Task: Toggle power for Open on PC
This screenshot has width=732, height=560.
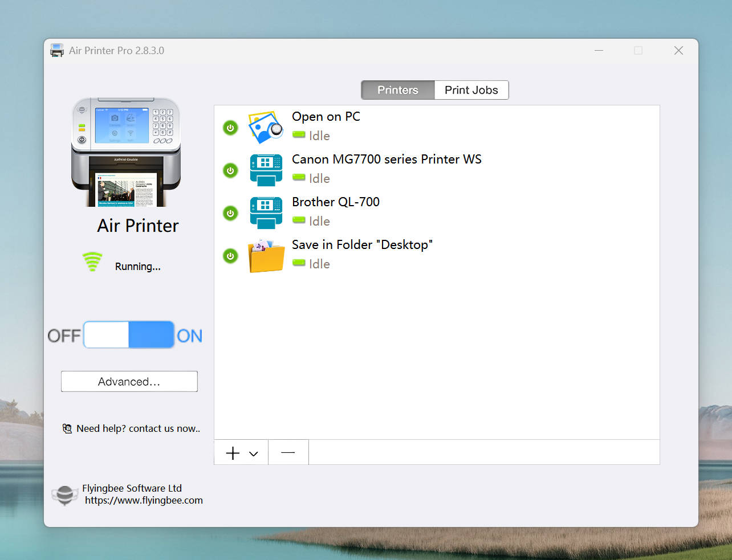Action: coord(230,128)
